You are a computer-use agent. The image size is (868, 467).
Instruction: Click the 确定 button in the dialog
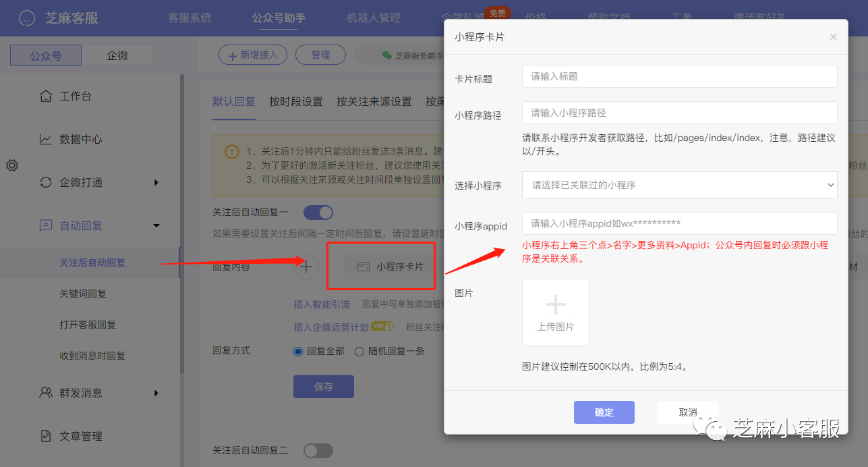click(x=604, y=412)
